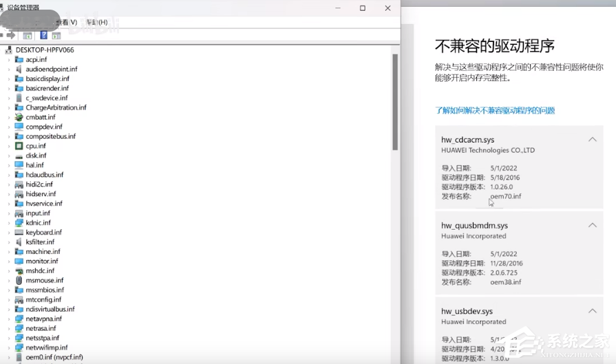The width and height of the screenshot is (616, 364).
Task: Click the msmouse.inf mouse icon
Action: coord(19,281)
